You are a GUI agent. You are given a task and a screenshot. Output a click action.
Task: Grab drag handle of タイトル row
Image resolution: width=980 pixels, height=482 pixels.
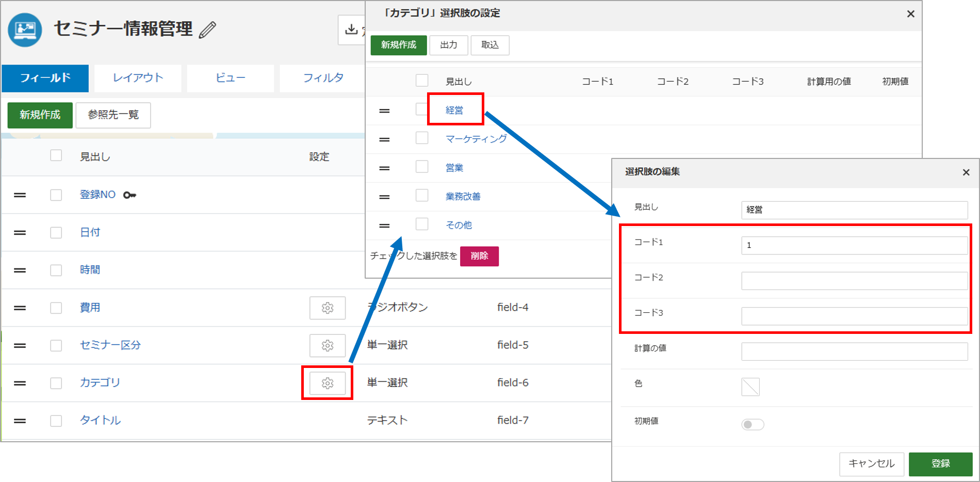tap(20, 421)
